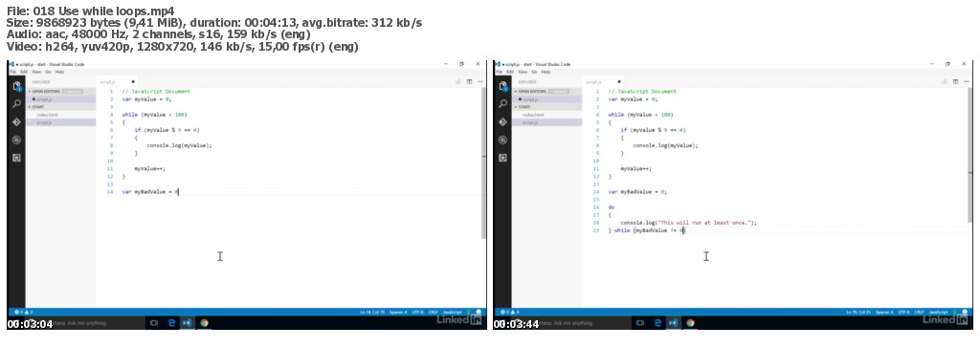Click Edge icon in left frame taskbar
The height and width of the screenshot is (347, 980).
pyautogui.click(x=171, y=323)
